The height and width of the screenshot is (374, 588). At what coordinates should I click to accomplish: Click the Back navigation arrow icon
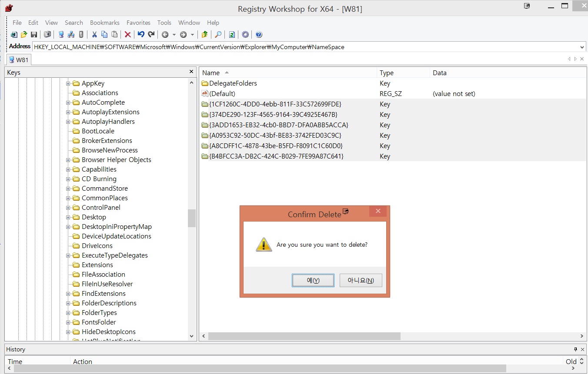[x=165, y=35]
